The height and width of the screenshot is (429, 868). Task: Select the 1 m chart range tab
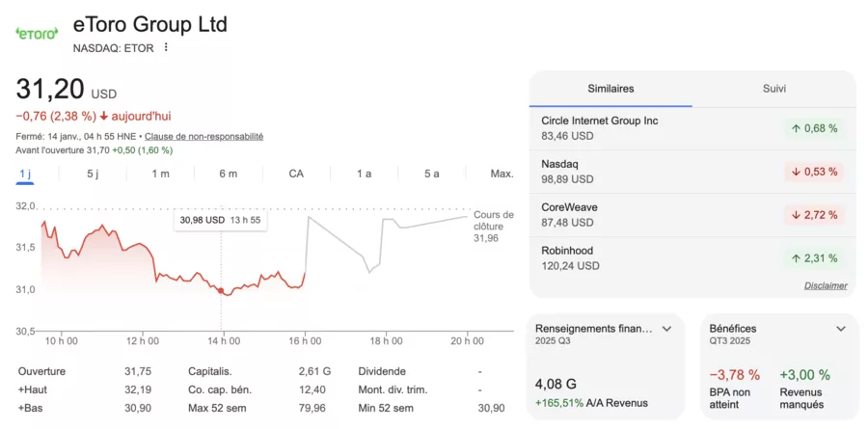tap(160, 174)
